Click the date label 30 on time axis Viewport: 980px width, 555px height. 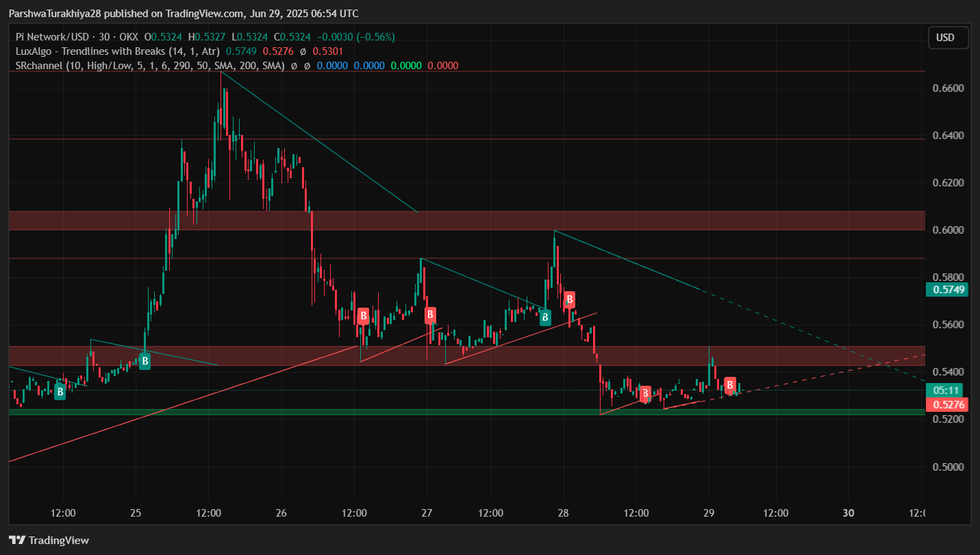[849, 513]
